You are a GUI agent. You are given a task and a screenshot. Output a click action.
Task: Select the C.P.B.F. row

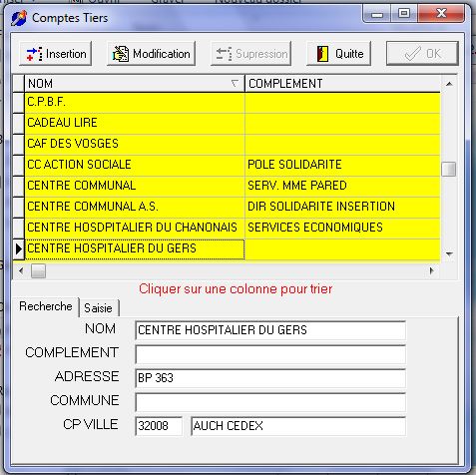(233, 102)
